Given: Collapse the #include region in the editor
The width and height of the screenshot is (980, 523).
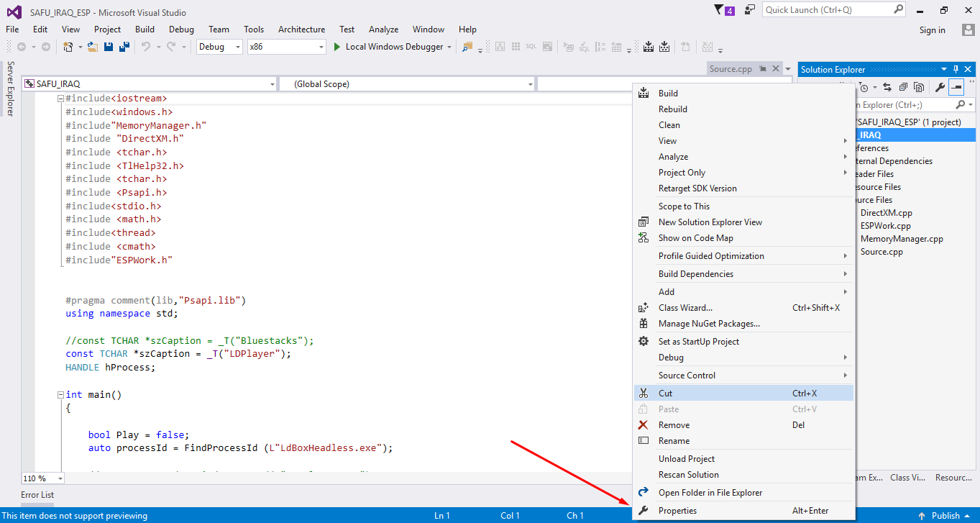Looking at the screenshot, I should tap(61, 99).
